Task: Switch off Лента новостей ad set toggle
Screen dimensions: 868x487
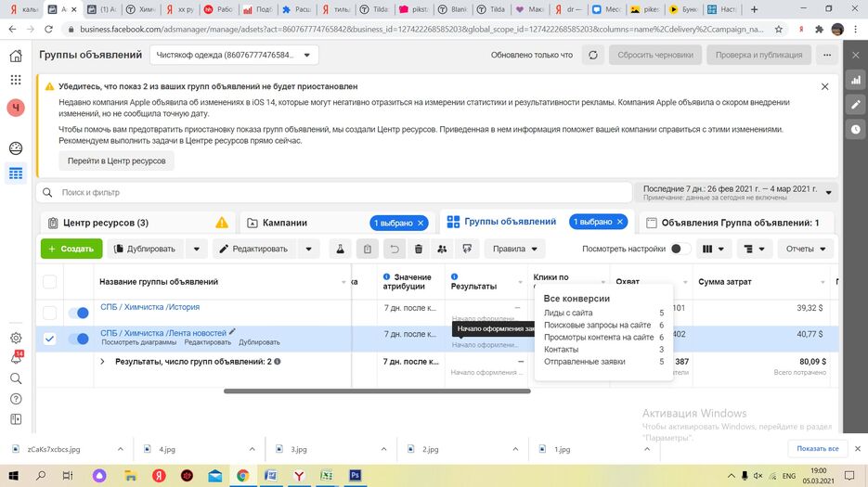Action: click(x=79, y=339)
